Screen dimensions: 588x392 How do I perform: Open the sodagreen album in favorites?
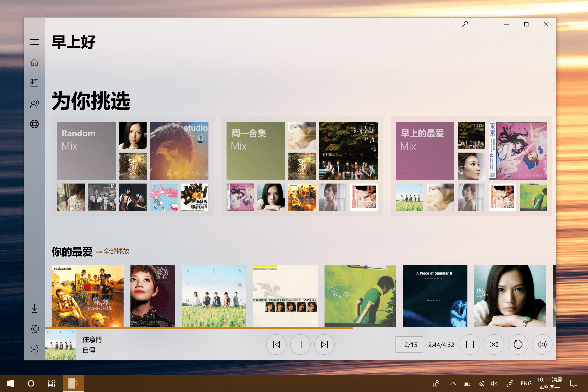pos(87,296)
